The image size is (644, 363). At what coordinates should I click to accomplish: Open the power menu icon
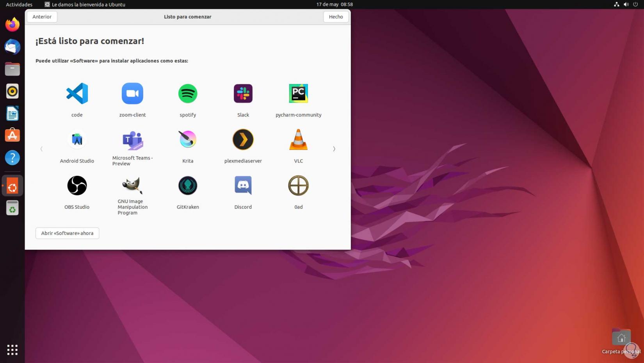tap(635, 4)
